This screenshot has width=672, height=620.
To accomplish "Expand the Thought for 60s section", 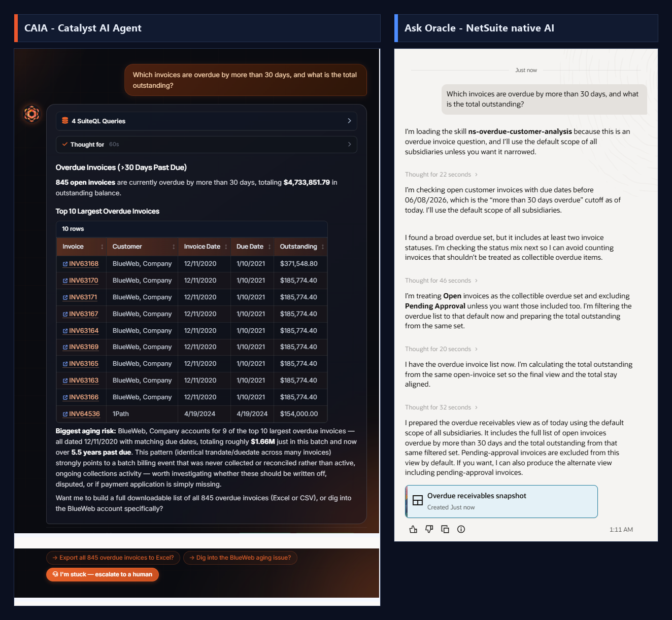I will tap(206, 145).
